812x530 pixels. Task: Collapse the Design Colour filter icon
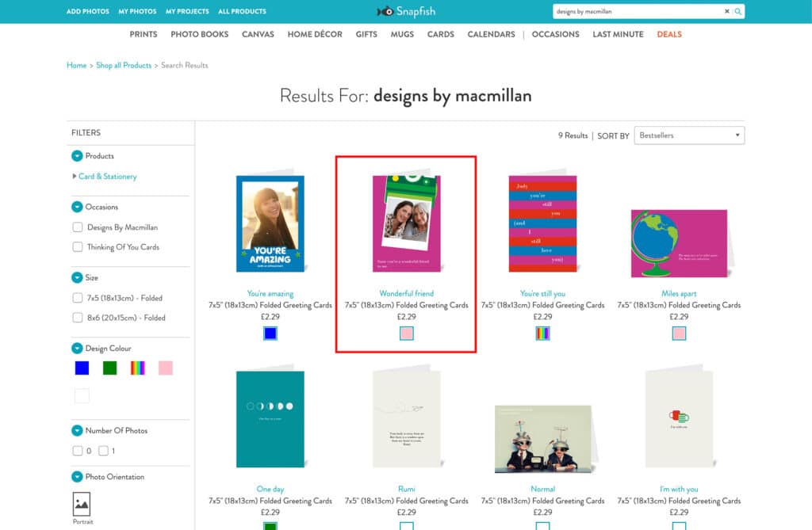77,349
